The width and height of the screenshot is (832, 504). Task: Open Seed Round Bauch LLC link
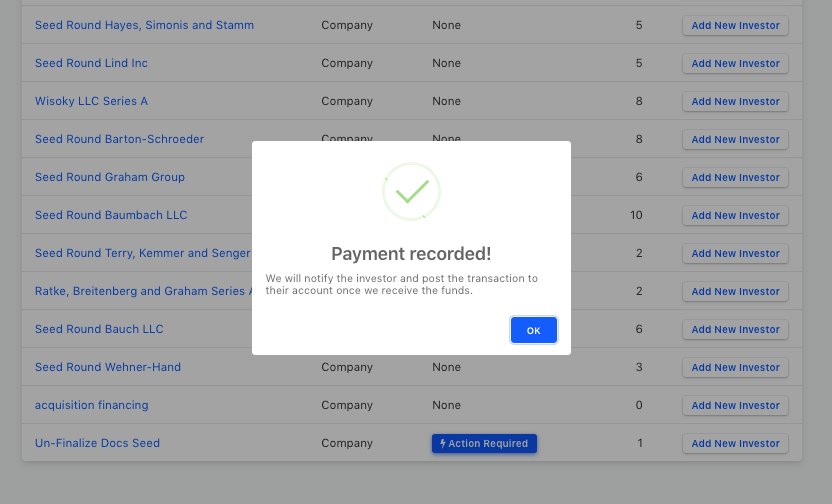tap(99, 329)
